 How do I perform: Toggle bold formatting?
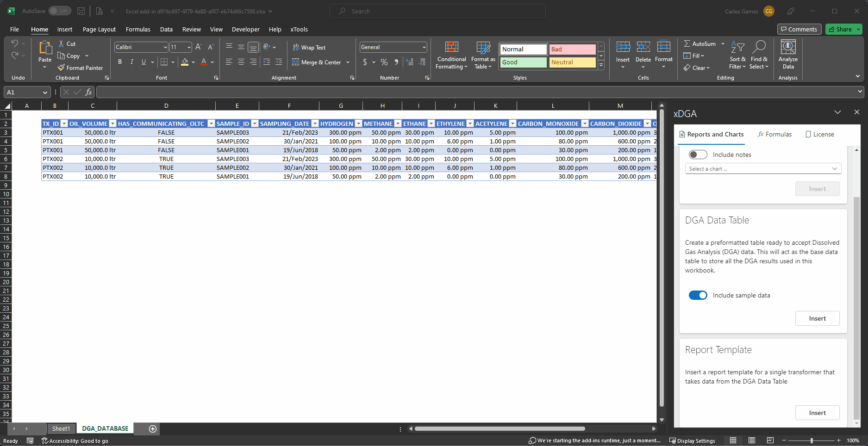point(120,62)
